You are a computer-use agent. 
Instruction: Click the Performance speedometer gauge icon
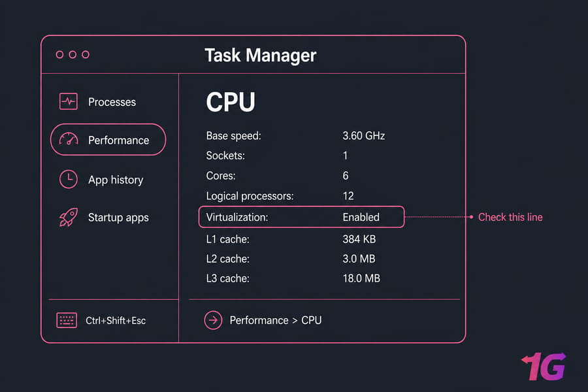coord(68,140)
